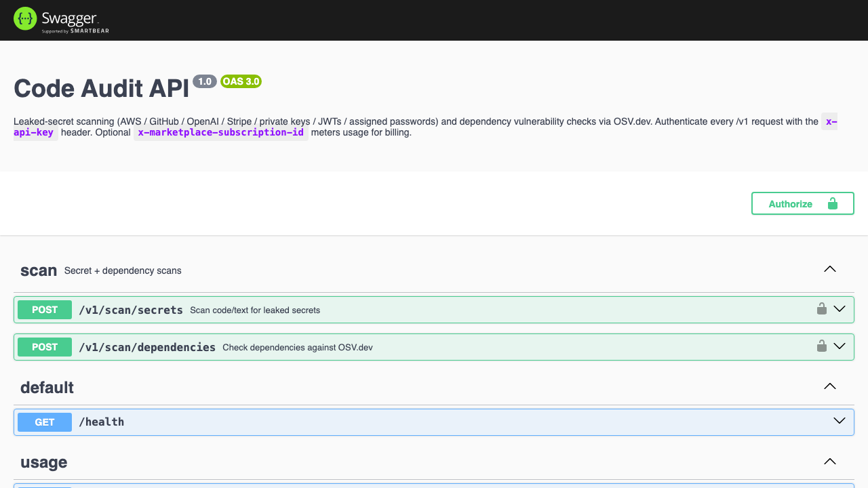The image size is (868, 488).
Task: Expand the /health operation chevron
Action: coord(840,421)
